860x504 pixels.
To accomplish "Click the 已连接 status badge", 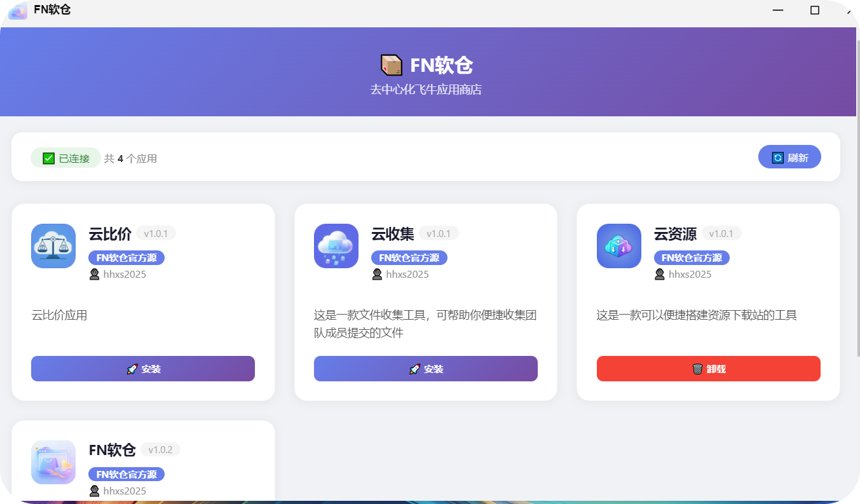I will tap(65, 158).
